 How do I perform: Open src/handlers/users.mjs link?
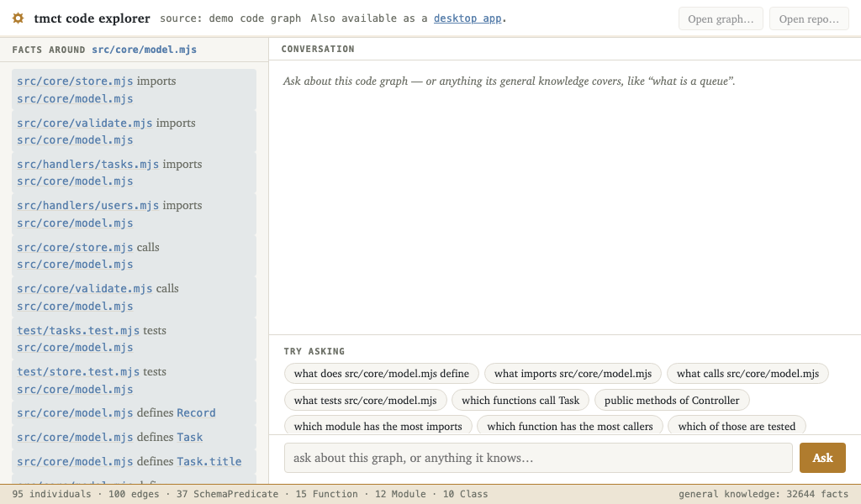pyautogui.click(x=87, y=205)
